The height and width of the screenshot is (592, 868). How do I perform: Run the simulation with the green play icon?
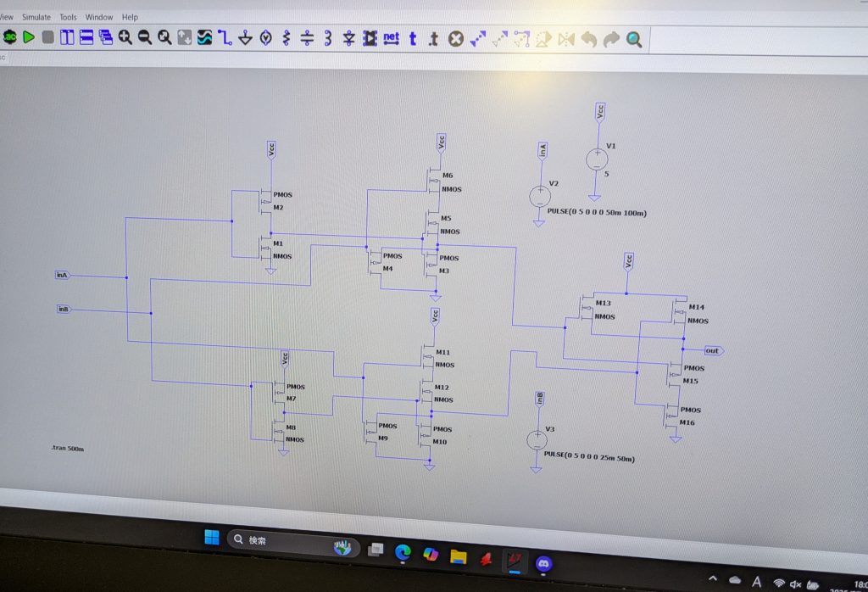[x=29, y=37]
